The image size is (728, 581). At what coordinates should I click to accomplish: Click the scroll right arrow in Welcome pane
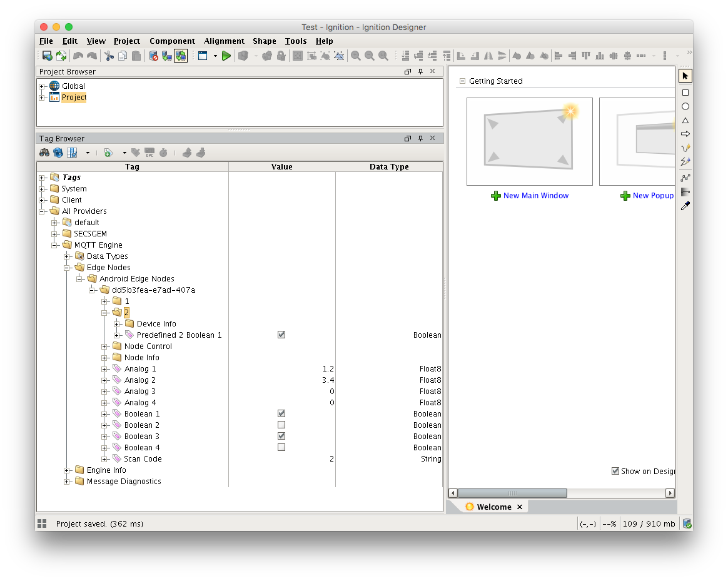point(670,493)
